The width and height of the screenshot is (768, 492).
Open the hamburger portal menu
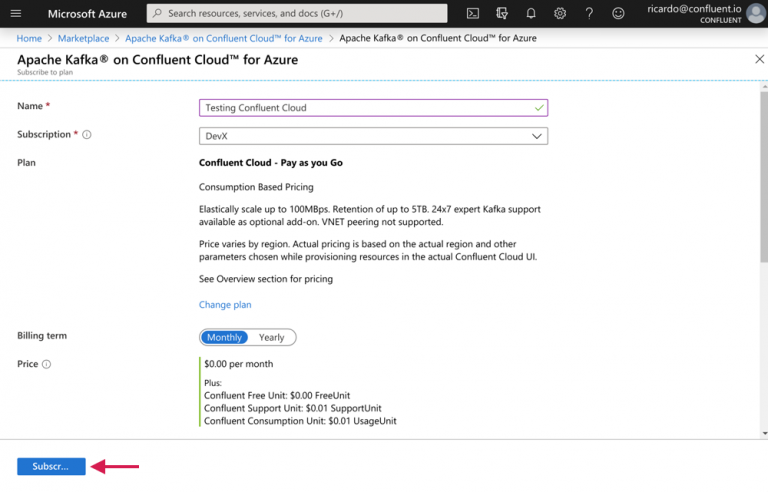click(x=15, y=13)
